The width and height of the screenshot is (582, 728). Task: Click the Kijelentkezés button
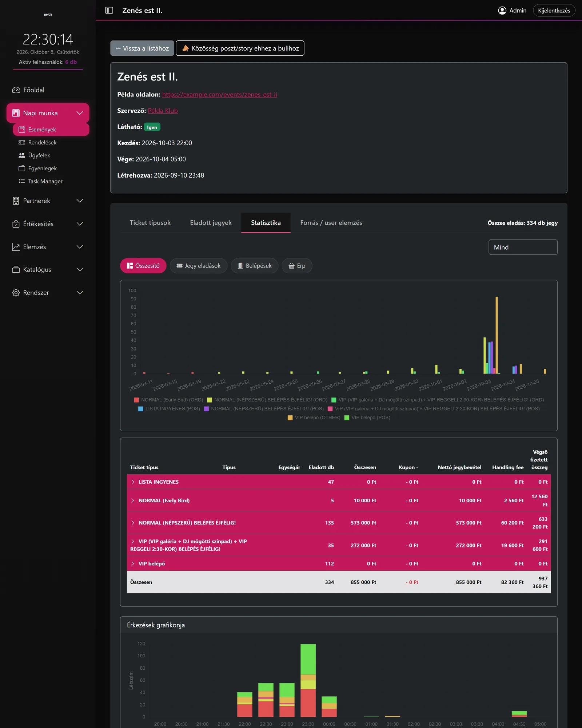(554, 11)
